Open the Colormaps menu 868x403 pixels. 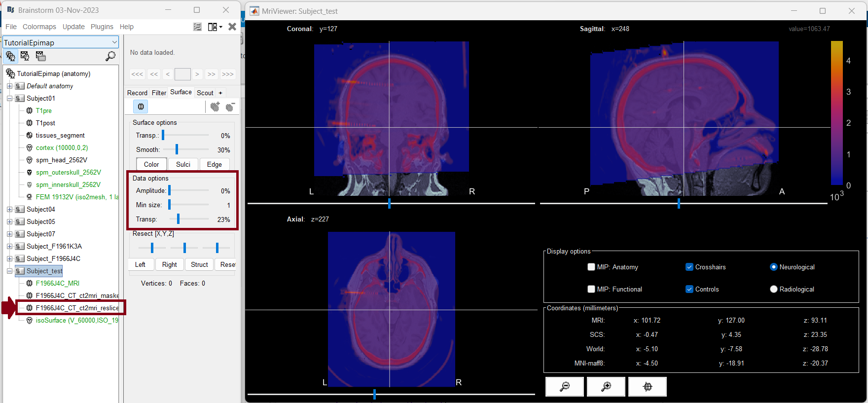pos(39,27)
